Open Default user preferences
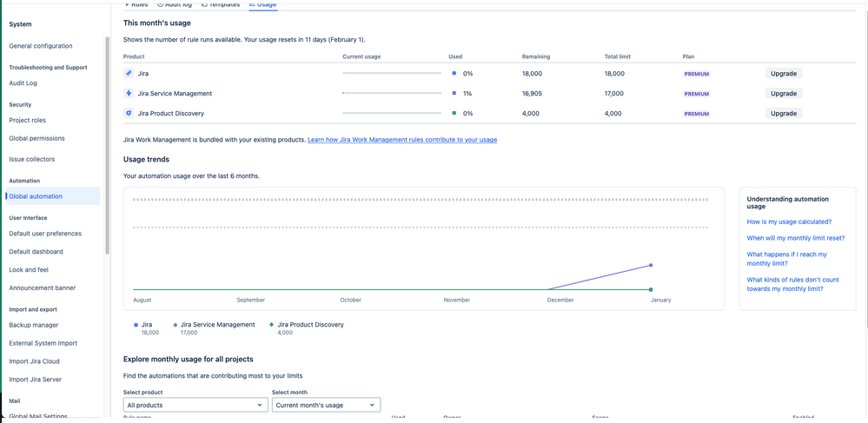Image resolution: width=868 pixels, height=423 pixels. click(x=45, y=233)
